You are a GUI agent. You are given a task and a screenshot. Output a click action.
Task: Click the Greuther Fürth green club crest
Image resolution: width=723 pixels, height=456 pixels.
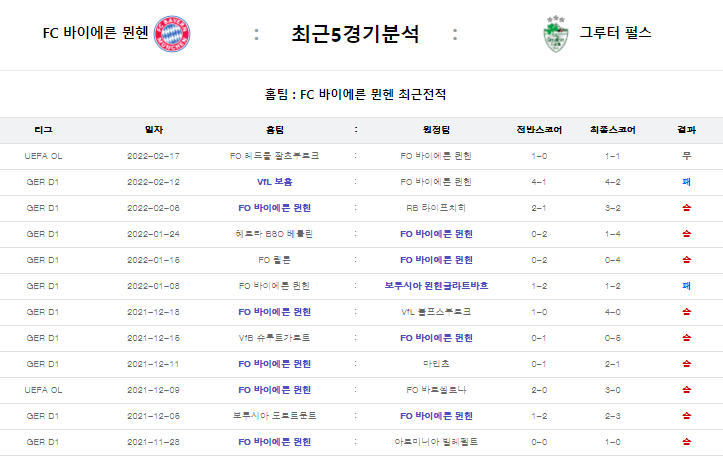click(556, 34)
